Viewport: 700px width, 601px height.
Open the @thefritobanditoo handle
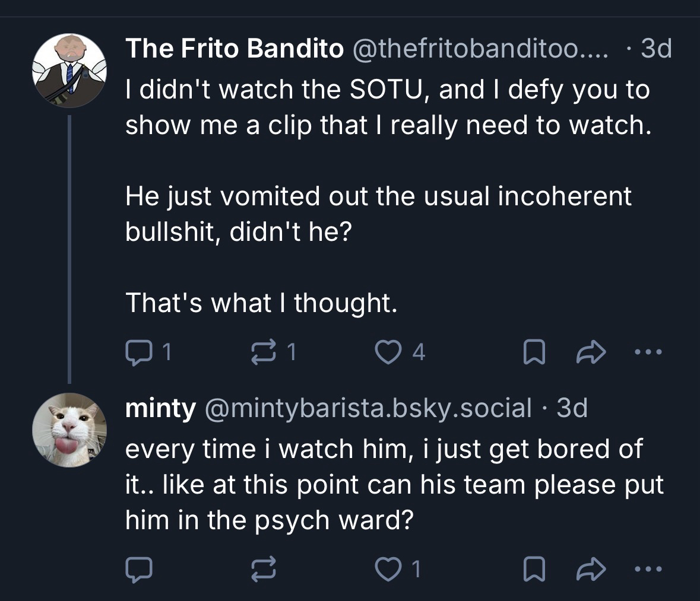coord(479,50)
